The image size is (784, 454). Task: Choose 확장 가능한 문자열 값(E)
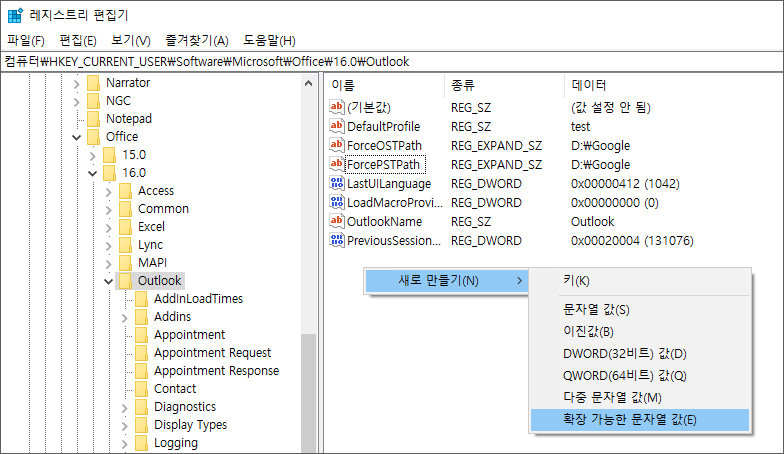[x=640, y=420]
